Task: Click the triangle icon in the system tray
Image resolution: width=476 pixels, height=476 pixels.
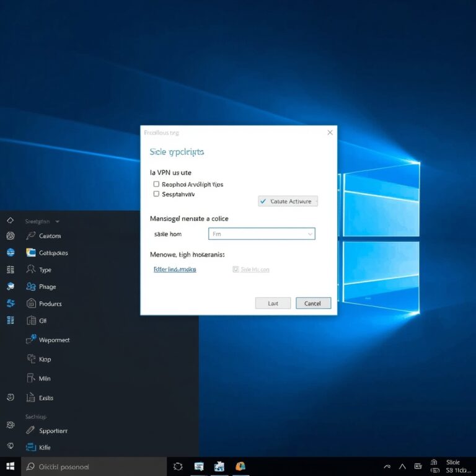Action: [402, 466]
